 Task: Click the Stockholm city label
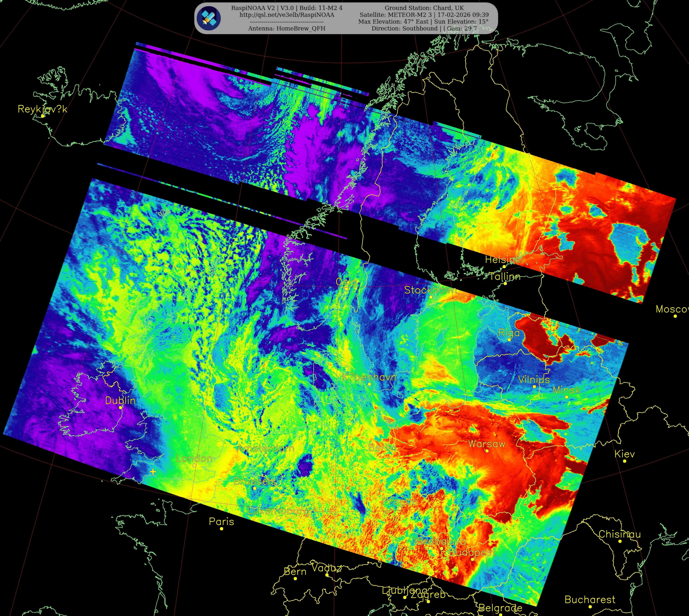coord(430,290)
